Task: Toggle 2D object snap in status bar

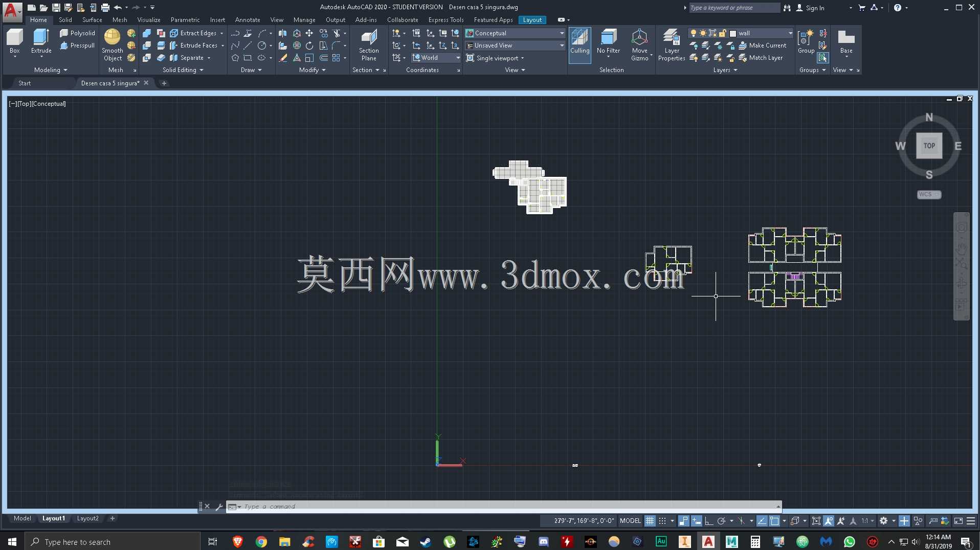Action: pos(775,521)
